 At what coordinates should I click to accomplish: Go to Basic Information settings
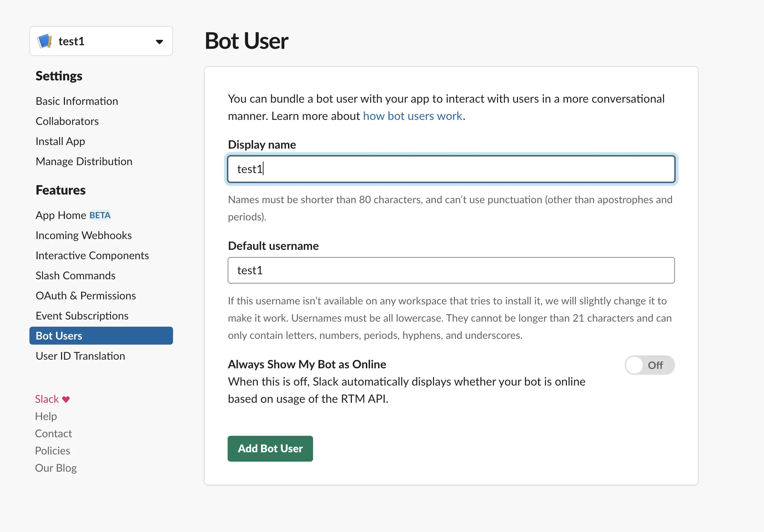pos(77,101)
